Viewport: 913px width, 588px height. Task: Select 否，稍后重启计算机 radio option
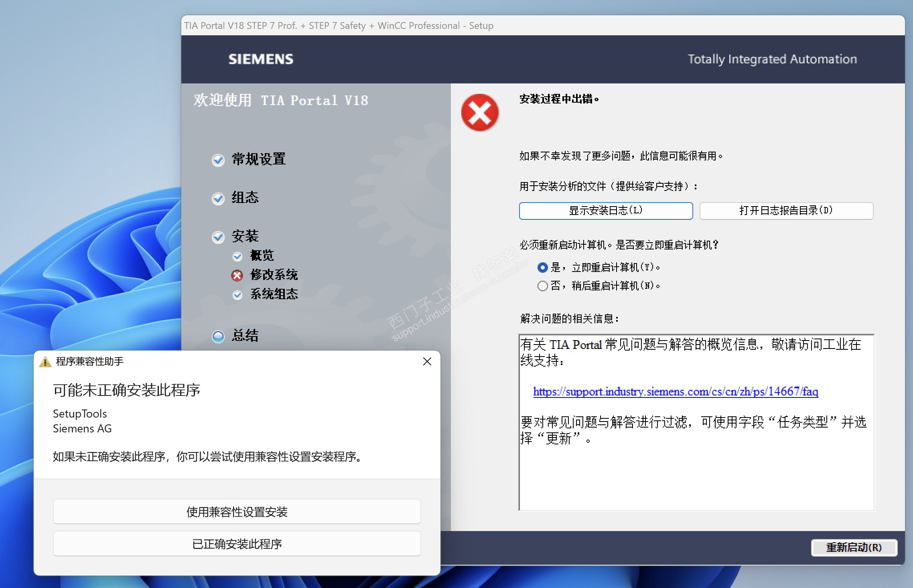click(x=542, y=286)
